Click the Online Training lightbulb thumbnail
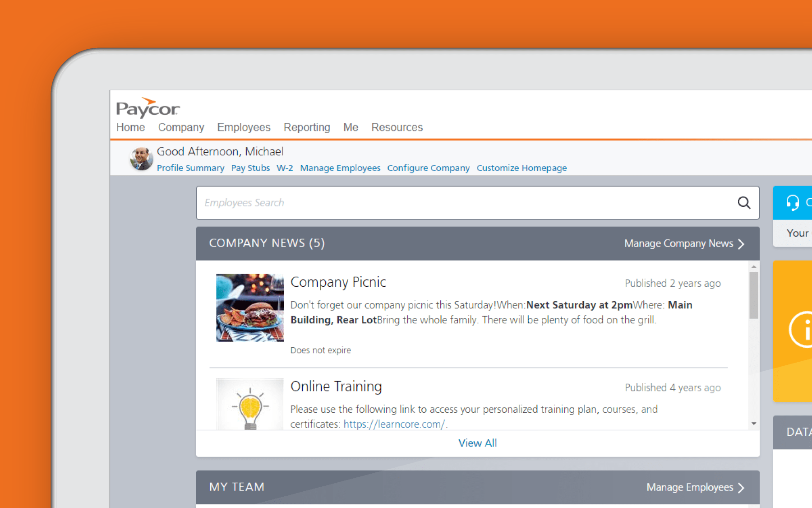Image resolution: width=812 pixels, height=508 pixels. [x=250, y=404]
